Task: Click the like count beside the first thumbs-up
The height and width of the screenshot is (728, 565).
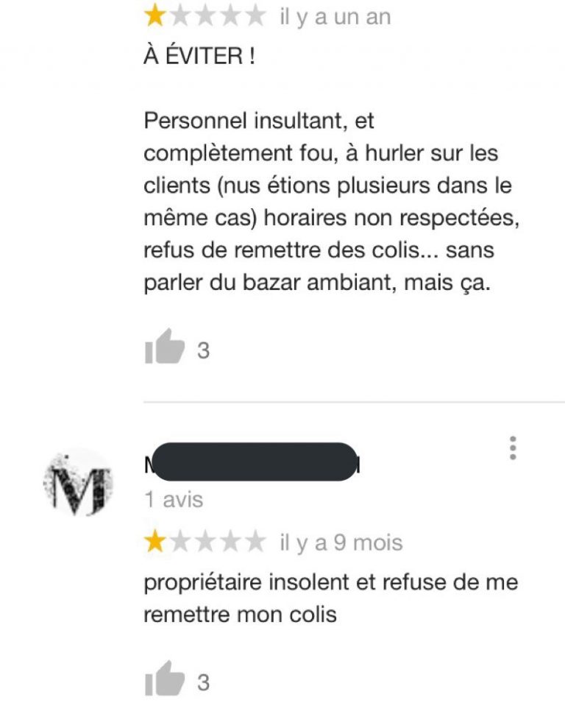Action: [203, 350]
